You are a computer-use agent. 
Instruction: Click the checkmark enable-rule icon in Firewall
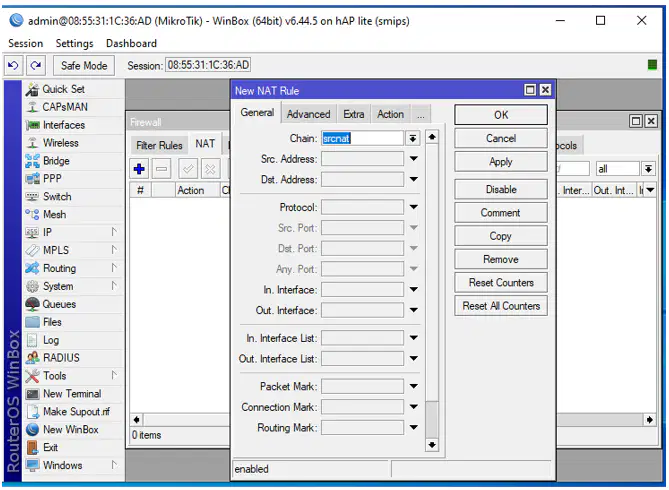tap(188, 169)
